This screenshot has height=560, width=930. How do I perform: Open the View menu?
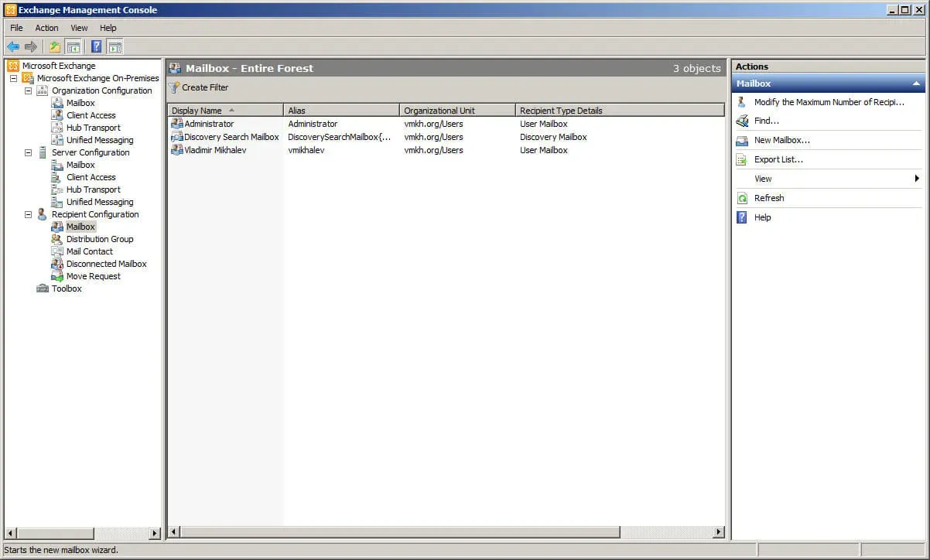[79, 28]
